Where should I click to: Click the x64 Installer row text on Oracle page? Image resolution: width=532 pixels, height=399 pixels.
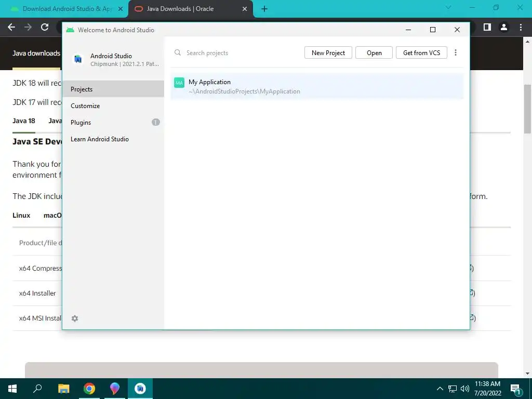coord(37,293)
